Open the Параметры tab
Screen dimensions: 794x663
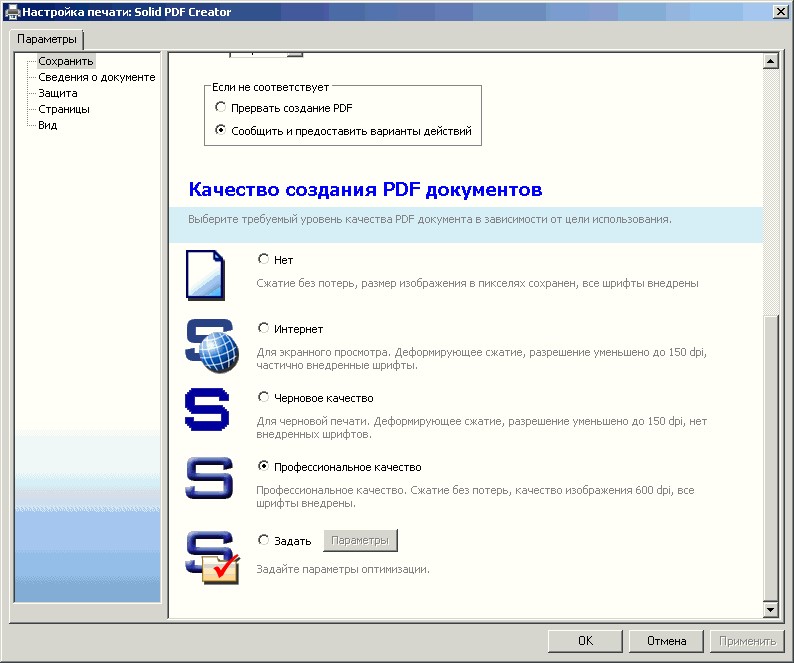pyautogui.click(x=47, y=39)
